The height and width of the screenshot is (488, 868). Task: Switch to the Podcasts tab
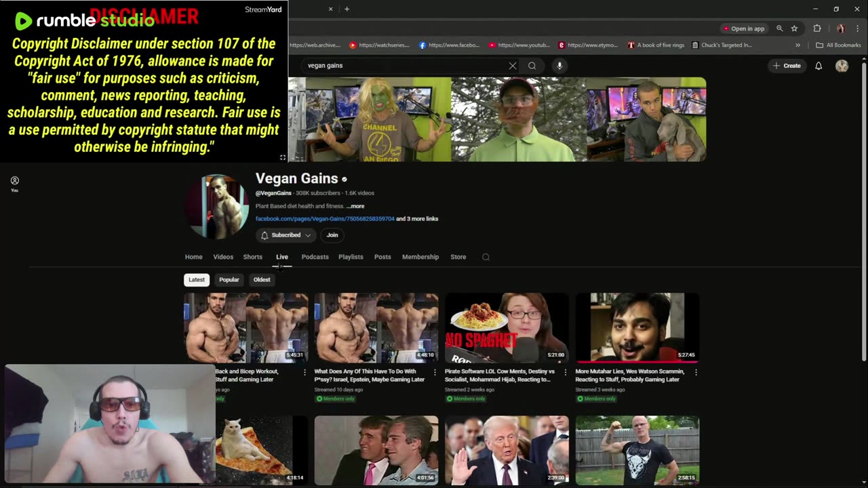(x=315, y=257)
